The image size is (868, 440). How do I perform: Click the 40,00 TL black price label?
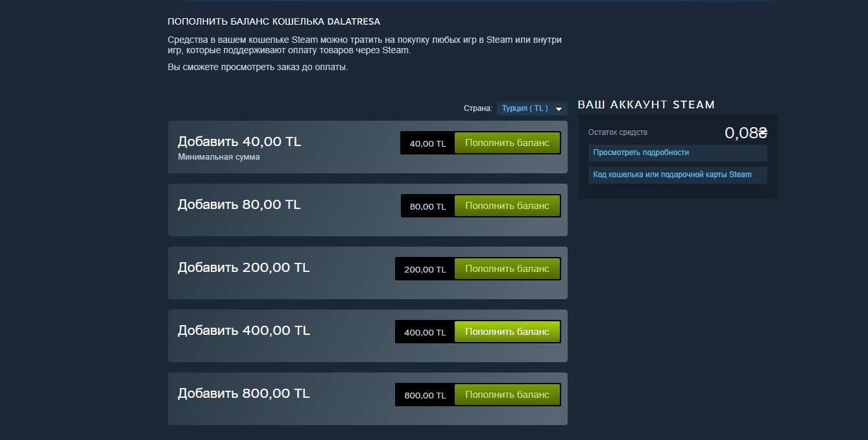(x=428, y=143)
